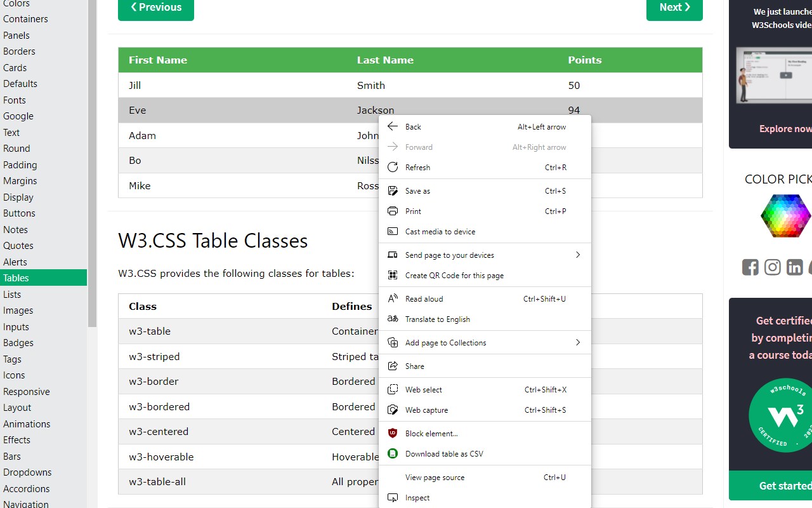Click the Web select icon

tap(393, 389)
